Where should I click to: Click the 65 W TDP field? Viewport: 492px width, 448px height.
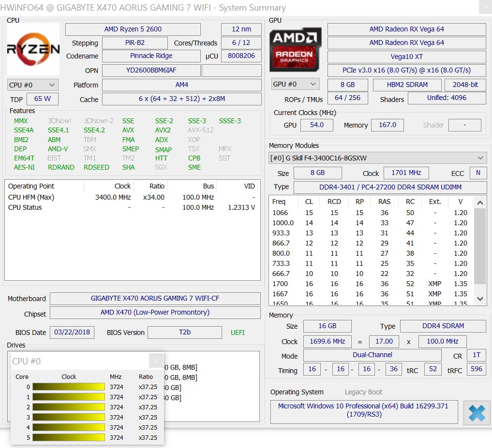[x=43, y=99]
